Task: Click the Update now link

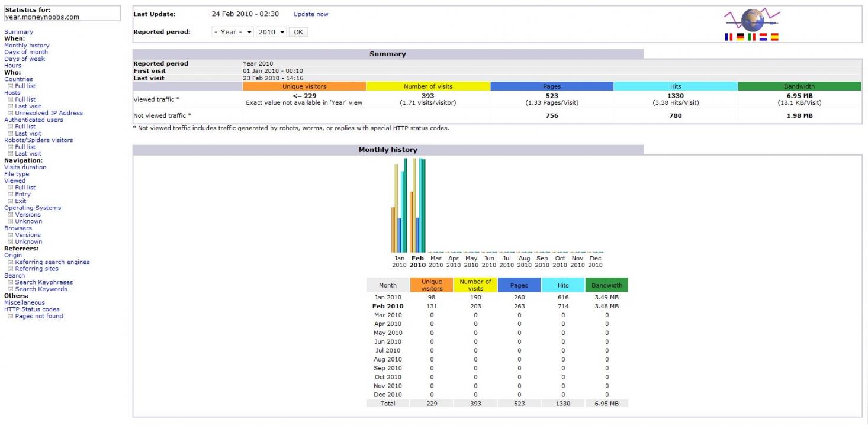Action: point(311,14)
